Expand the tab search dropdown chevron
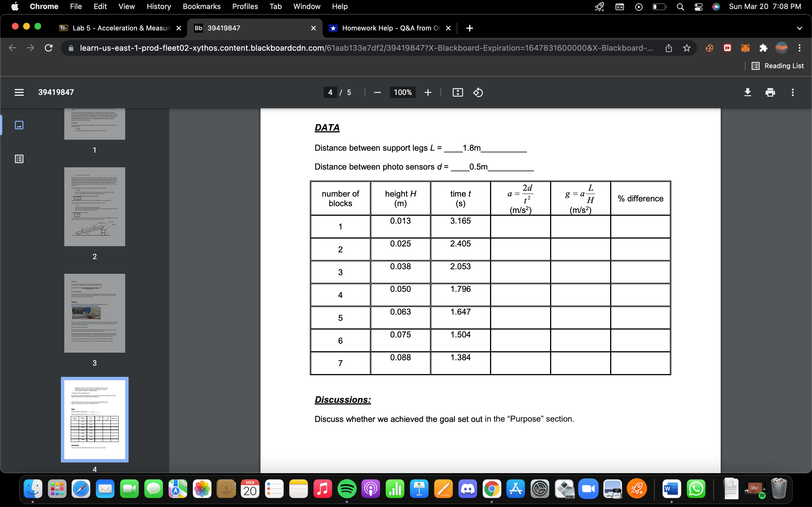 tap(799, 28)
